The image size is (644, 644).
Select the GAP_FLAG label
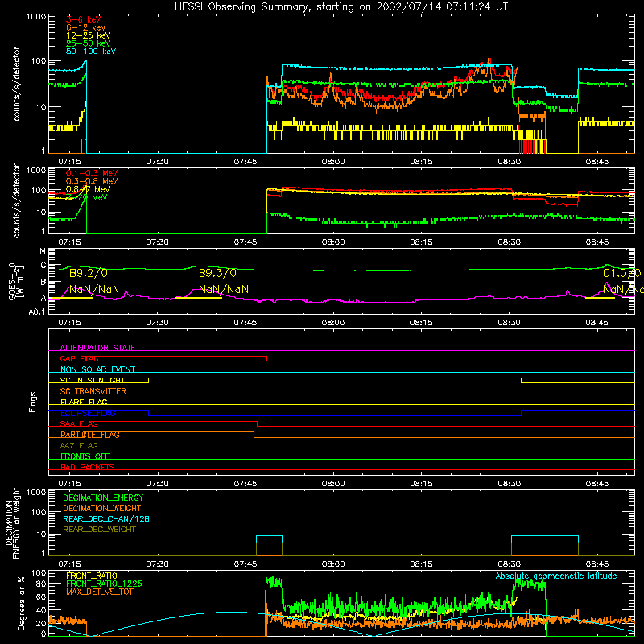pyautogui.click(x=79, y=358)
